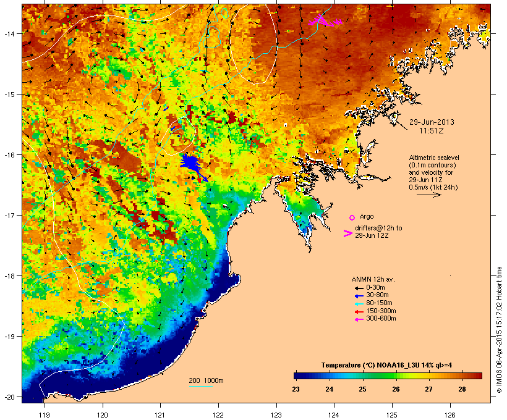Click the red 150-300m legend arrow
Screen dimensions: 507x420
[359, 311]
